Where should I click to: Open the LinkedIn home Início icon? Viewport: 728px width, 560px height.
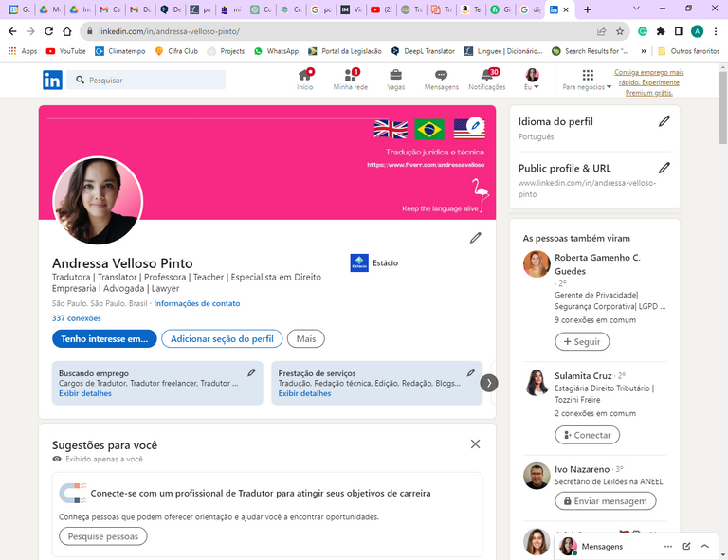(304, 76)
